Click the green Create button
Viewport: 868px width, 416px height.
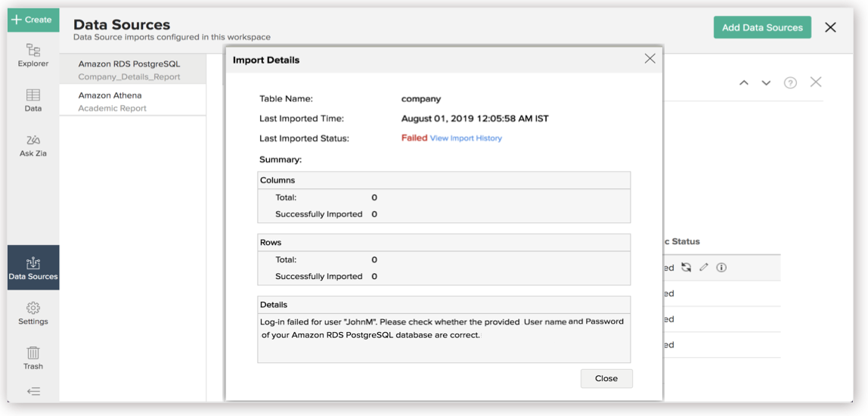point(33,20)
